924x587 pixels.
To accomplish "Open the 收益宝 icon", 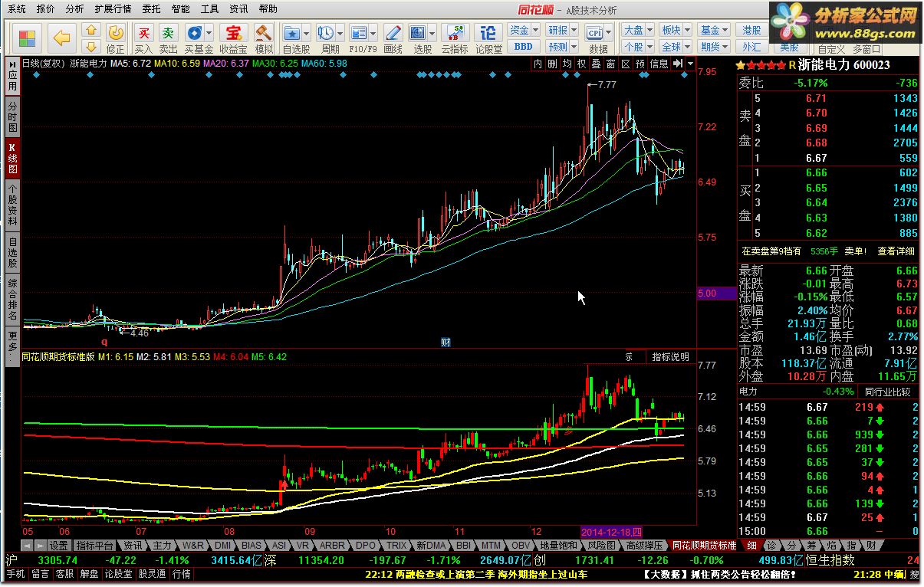I will click(x=233, y=38).
